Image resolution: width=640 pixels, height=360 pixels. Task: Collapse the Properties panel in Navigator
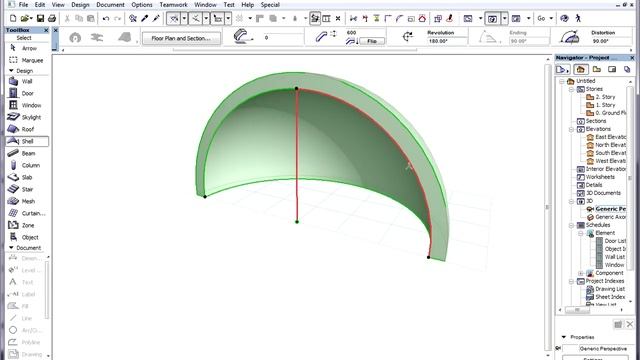click(564, 337)
